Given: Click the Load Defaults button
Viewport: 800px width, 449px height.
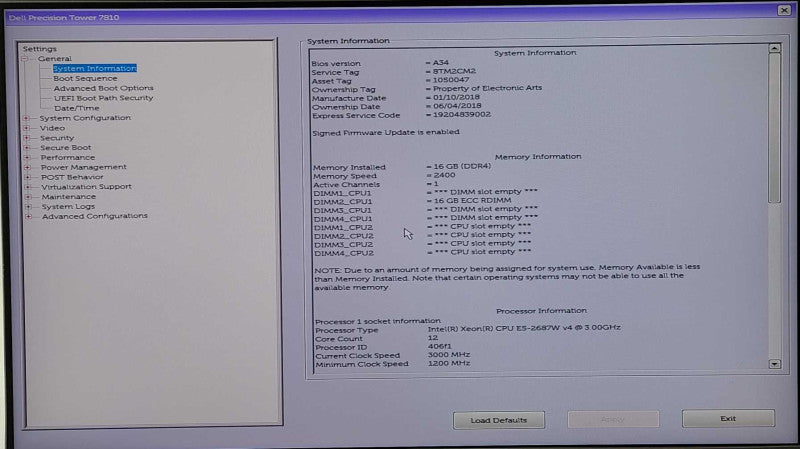Looking at the screenshot, I should (498, 420).
